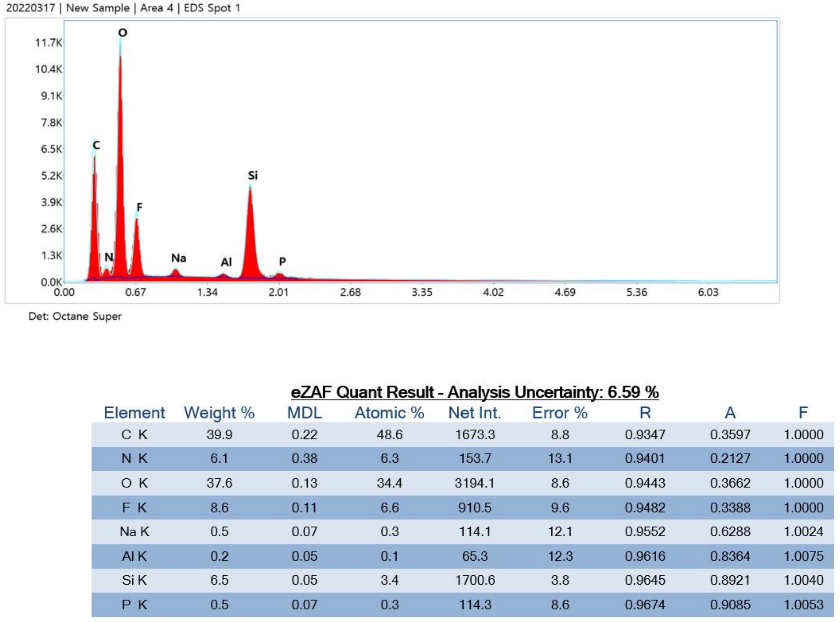
Task: Click the Error % column header
Action: click(x=560, y=413)
